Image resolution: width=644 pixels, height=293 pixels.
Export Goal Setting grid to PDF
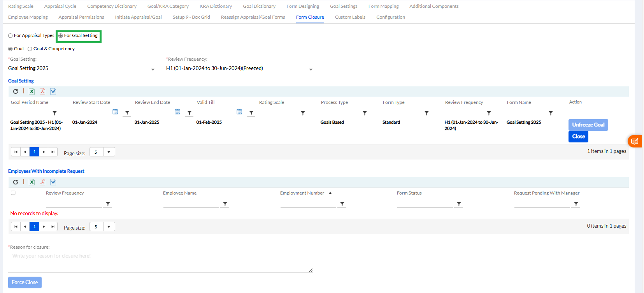pyautogui.click(x=42, y=91)
